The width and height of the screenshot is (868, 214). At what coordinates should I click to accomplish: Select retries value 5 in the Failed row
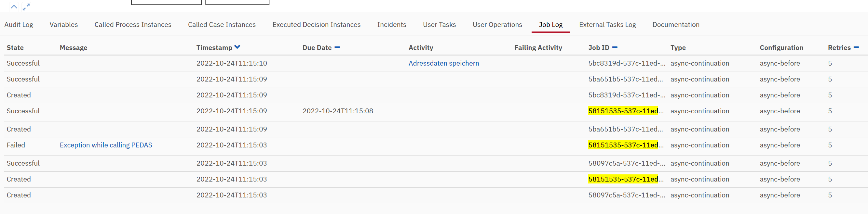click(830, 145)
